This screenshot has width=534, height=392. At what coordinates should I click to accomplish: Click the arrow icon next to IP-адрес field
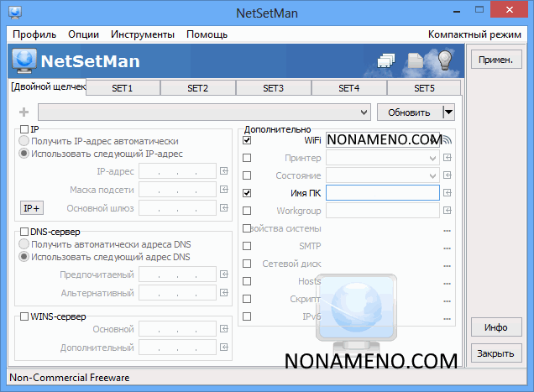click(223, 172)
